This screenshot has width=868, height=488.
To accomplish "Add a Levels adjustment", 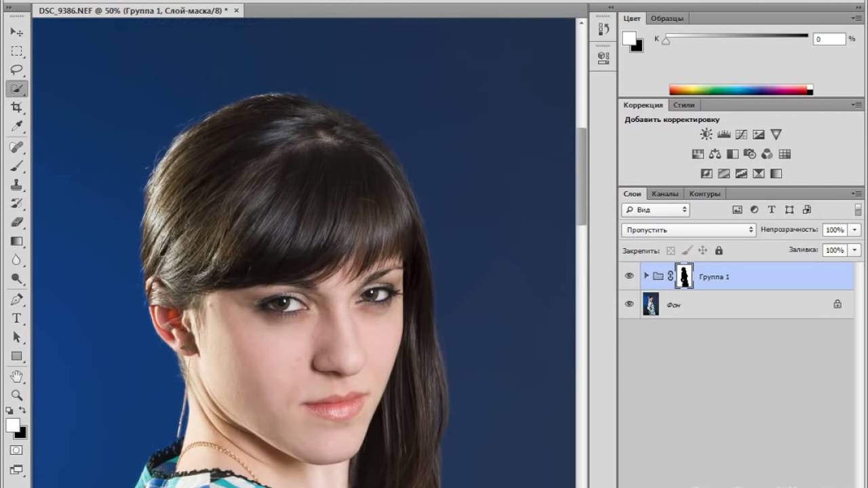I will [724, 134].
